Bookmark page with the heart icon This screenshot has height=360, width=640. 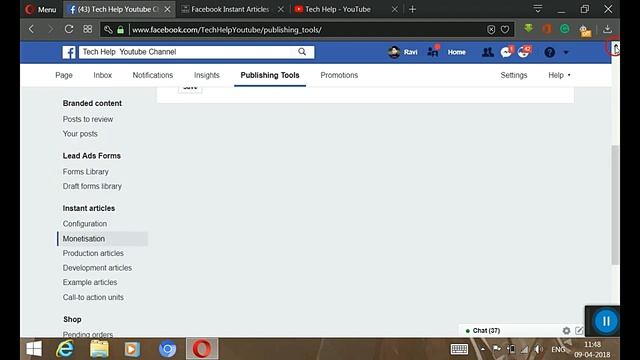point(505,29)
